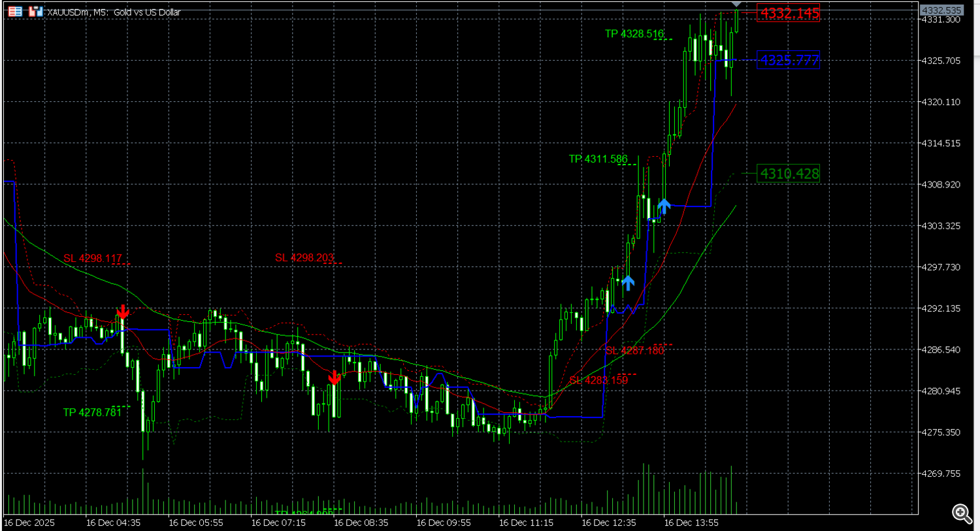Open the green price tag 4310.428
The height and width of the screenshot is (531, 980).
[x=790, y=174]
